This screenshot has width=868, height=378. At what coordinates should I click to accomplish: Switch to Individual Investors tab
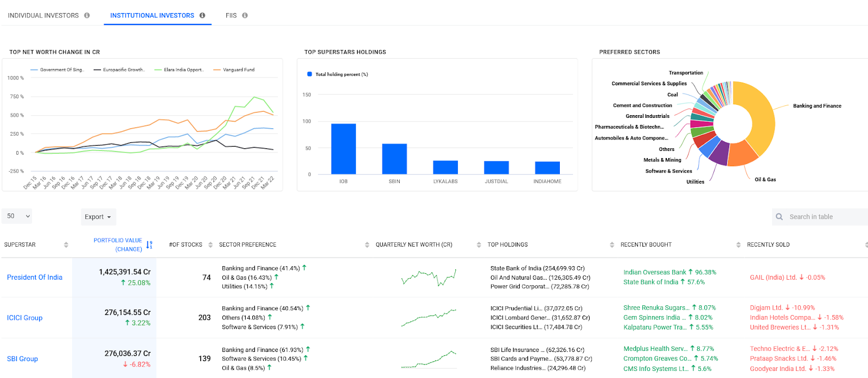[x=43, y=16]
